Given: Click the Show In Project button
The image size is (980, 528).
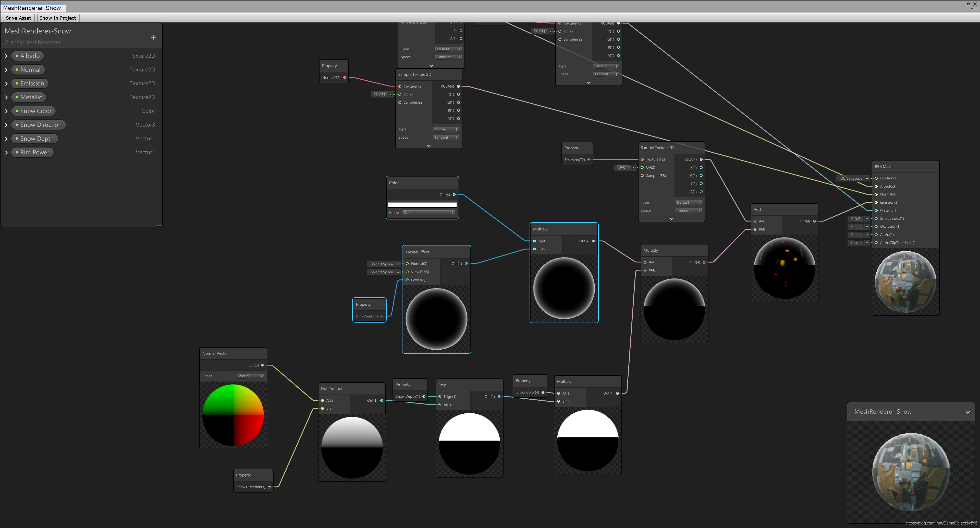Looking at the screenshot, I should pos(58,18).
